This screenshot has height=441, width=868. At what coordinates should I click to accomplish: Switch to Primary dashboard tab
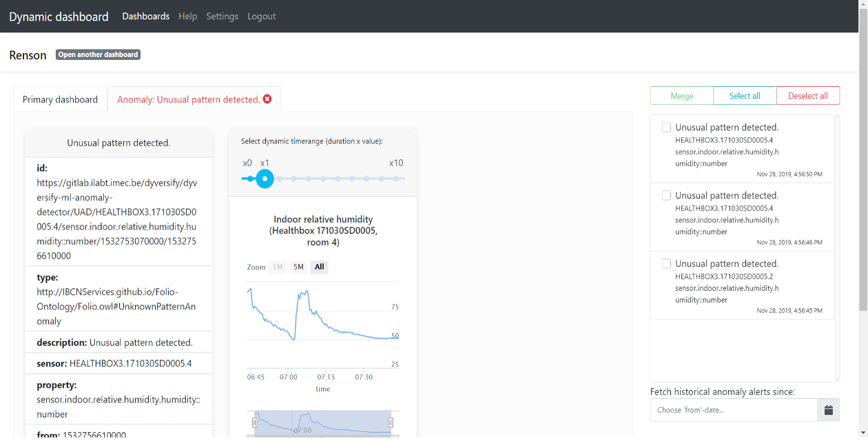point(60,99)
